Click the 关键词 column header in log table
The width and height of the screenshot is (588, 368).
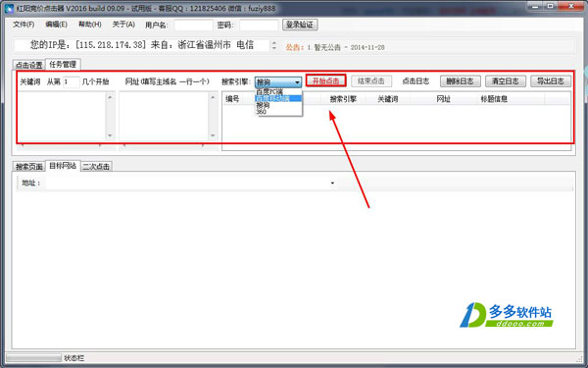click(x=387, y=99)
